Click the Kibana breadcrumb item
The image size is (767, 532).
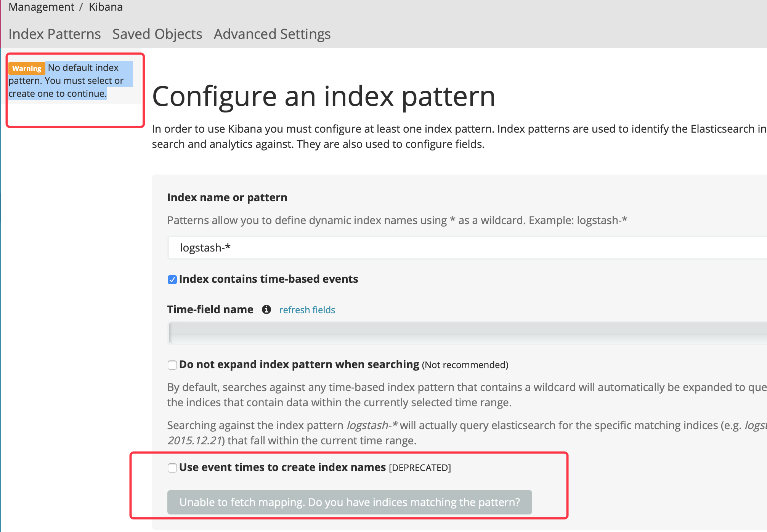[106, 7]
